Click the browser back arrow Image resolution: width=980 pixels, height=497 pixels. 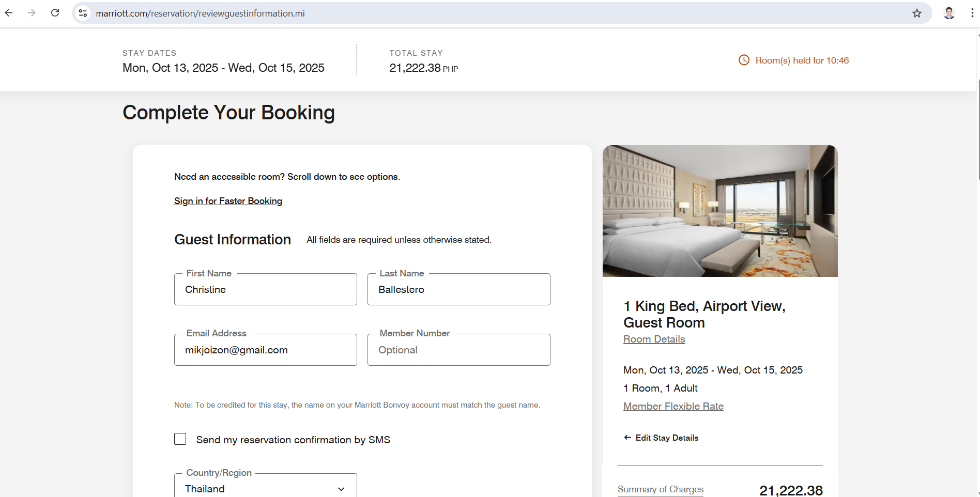tap(9, 13)
